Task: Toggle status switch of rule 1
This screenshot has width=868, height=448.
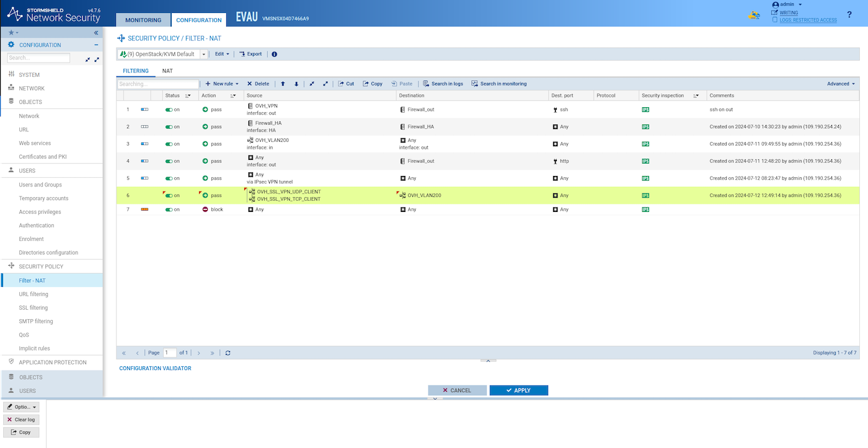Action: [169, 109]
